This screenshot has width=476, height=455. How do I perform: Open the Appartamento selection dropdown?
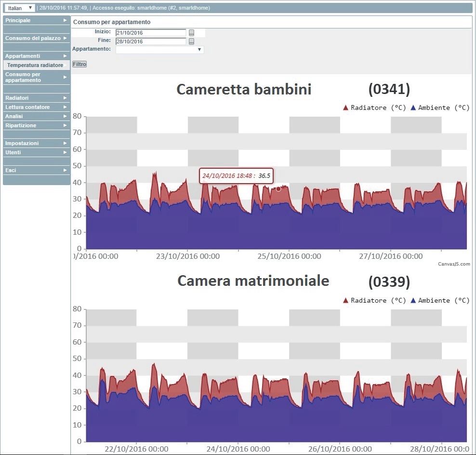coord(160,50)
